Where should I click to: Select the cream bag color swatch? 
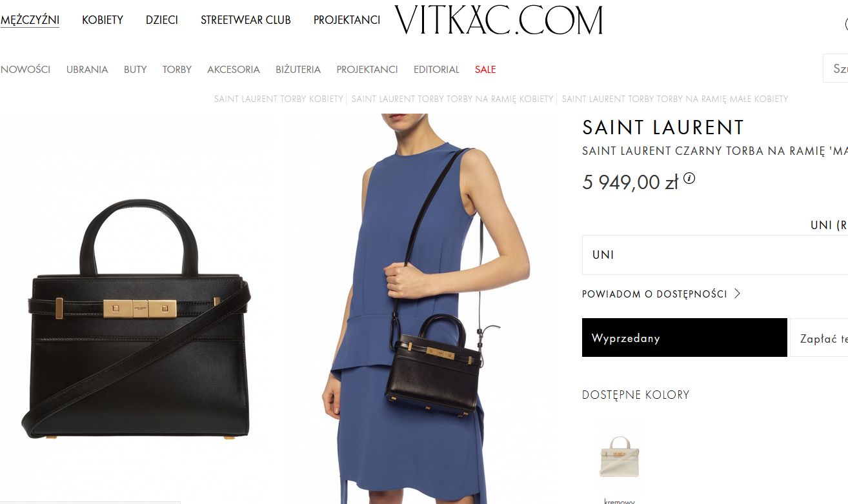click(x=619, y=456)
